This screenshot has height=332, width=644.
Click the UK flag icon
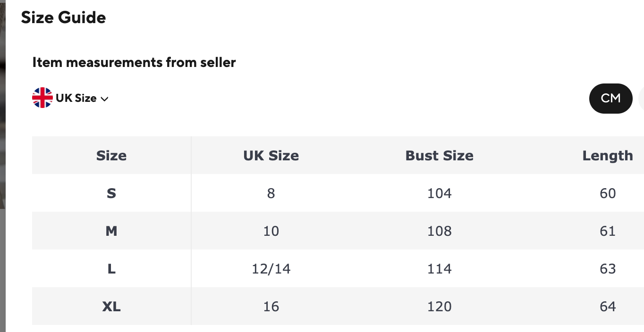pos(42,98)
